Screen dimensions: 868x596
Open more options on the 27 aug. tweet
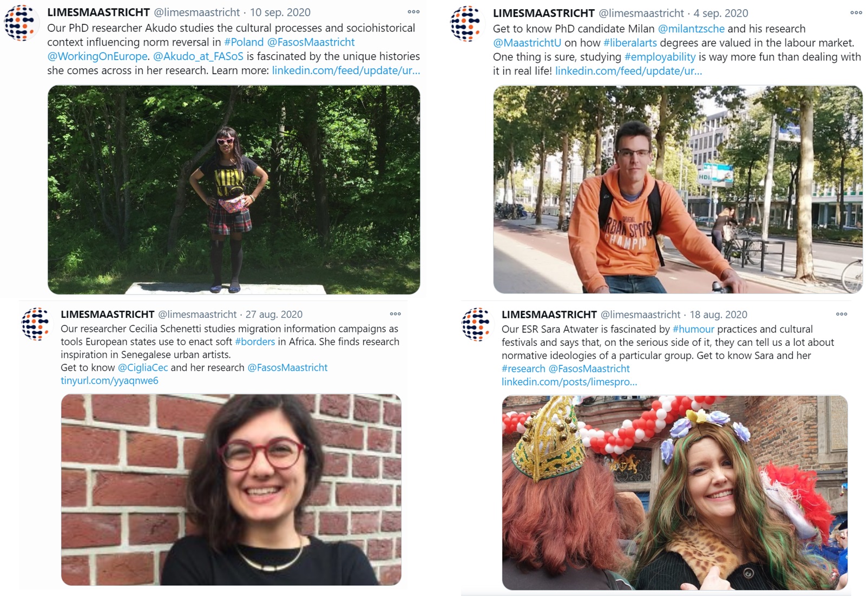(396, 314)
